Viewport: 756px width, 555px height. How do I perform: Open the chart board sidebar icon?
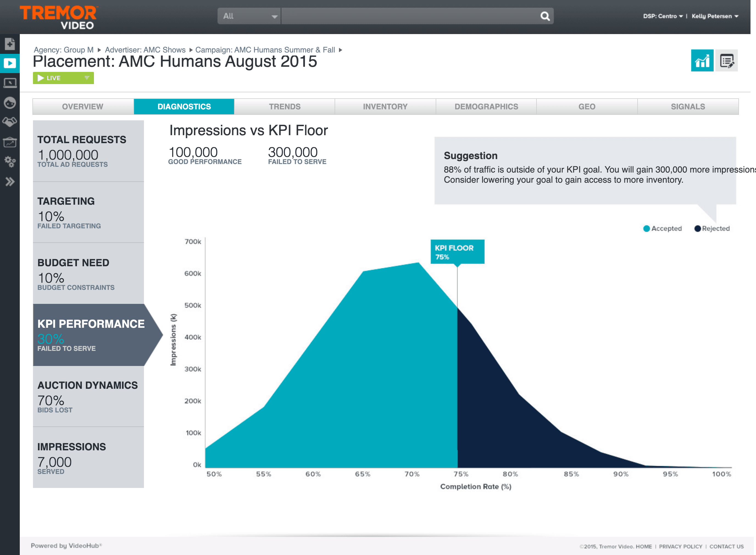coord(10,142)
